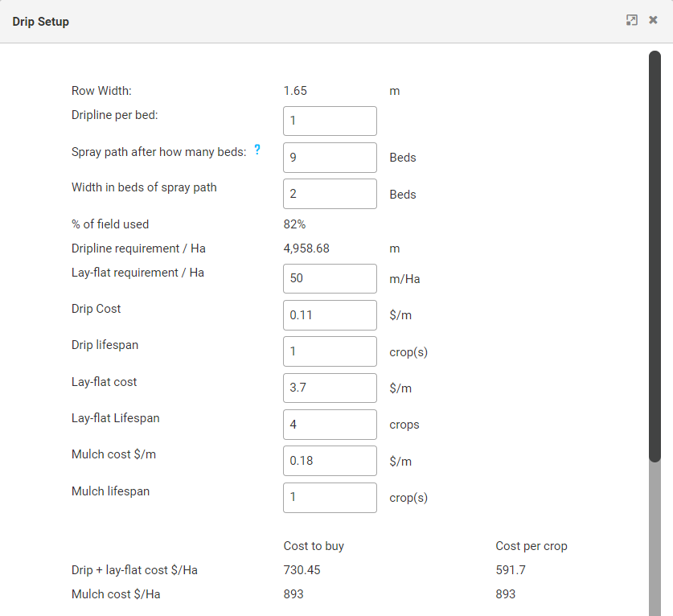673x616 pixels.
Task: Click the Cost per crop column header
Action: [531, 546]
